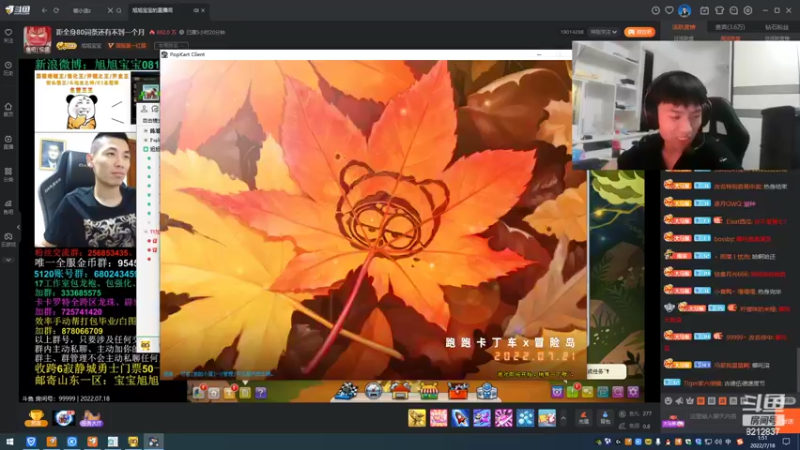This screenshot has width=800, height=450.
Task: Open the daily check-in calendar icon
Action: pyautogui.click(x=704, y=10)
